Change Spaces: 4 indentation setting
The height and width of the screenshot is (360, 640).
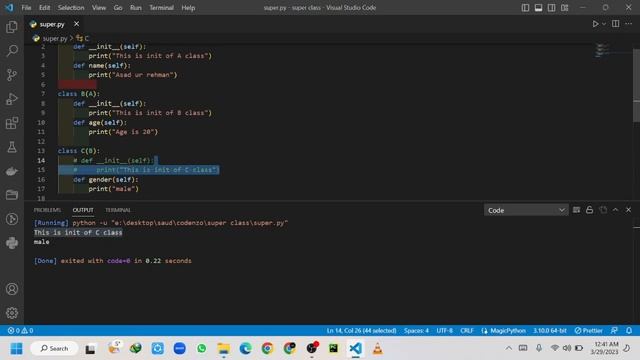416,330
